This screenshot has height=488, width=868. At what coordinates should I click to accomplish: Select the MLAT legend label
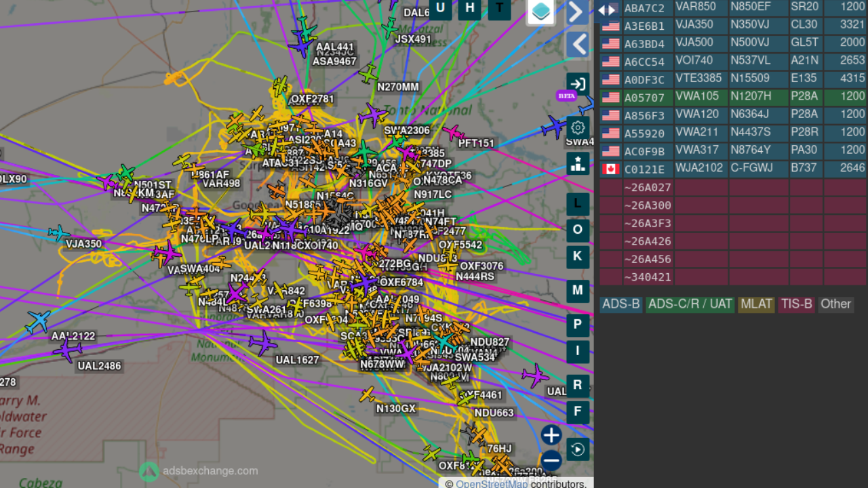point(756,304)
